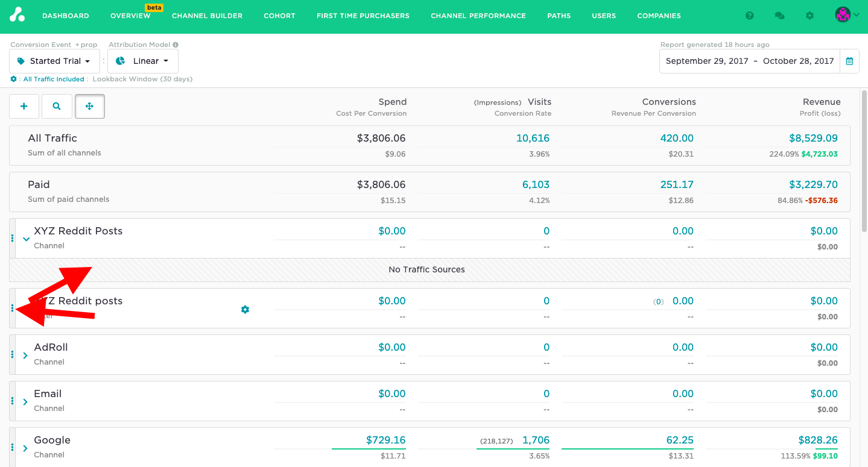868x467 pixels.
Task: Click Paid revenue $3,229.70
Action: tap(813, 184)
